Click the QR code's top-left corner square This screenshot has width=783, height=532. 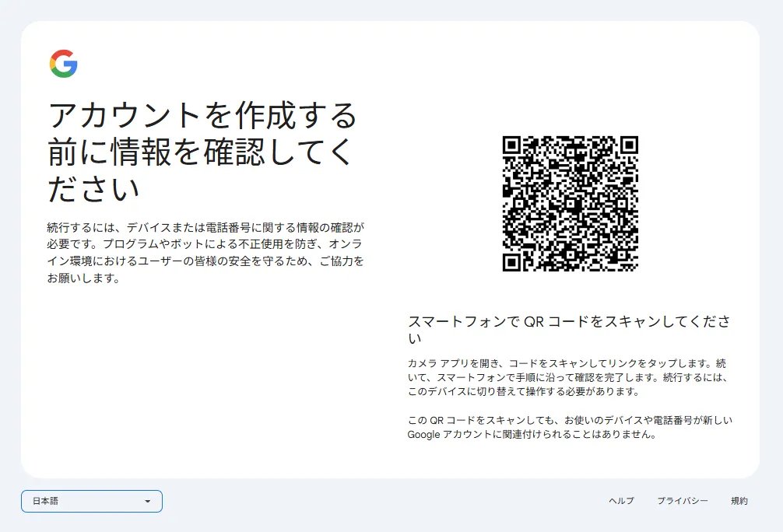tap(512, 146)
